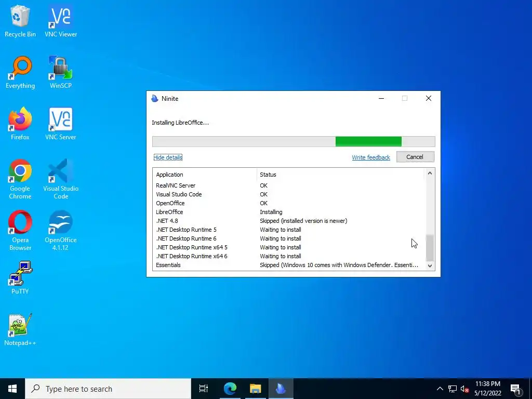Select the RealVNC Server row
This screenshot has width=532, height=399.
(289, 185)
